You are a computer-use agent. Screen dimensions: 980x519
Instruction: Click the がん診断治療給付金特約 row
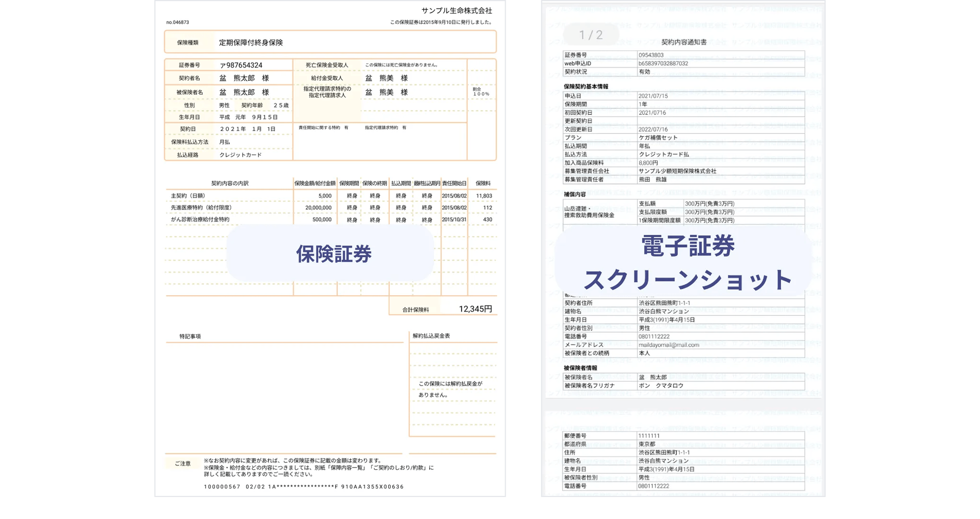tap(200, 219)
